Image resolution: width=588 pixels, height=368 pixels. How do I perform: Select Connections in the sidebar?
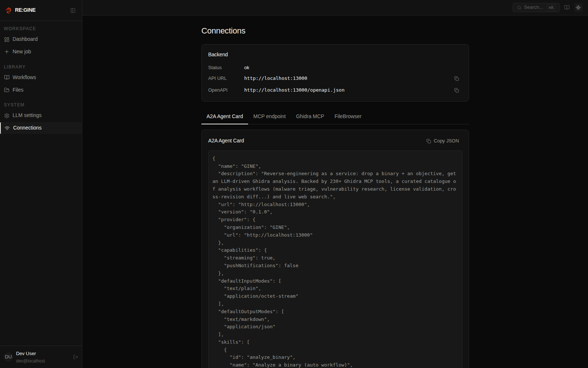click(x=41, y=128)
